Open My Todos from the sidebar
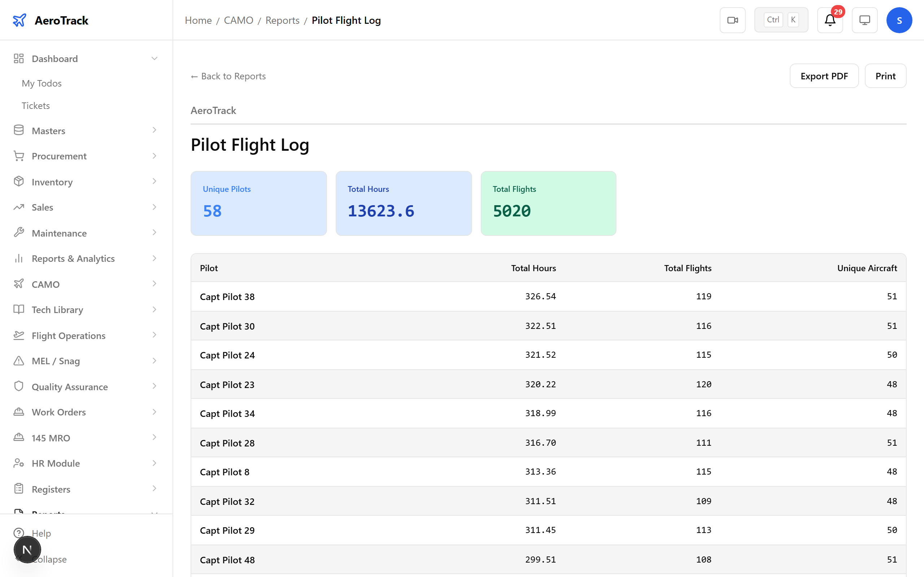 point(41,83)
